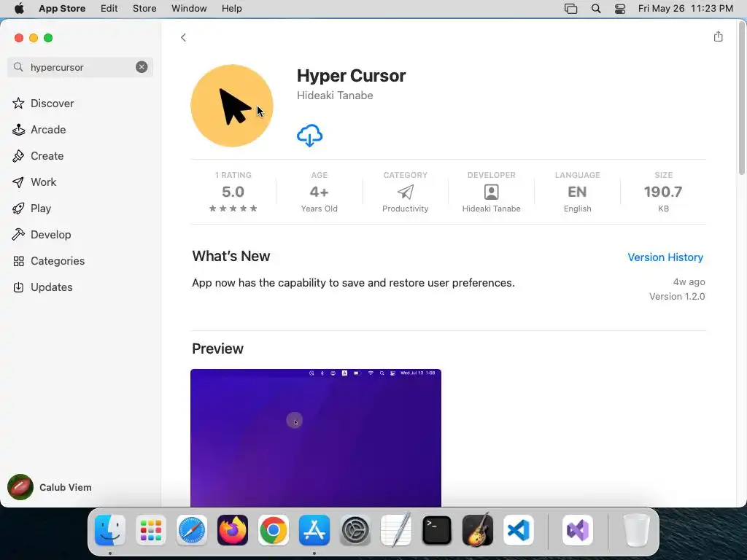This screenshot has height=560, width=747.
Task: Open Launchpad from the Dock
Action: pyautogui.click(x=151, y=530)
